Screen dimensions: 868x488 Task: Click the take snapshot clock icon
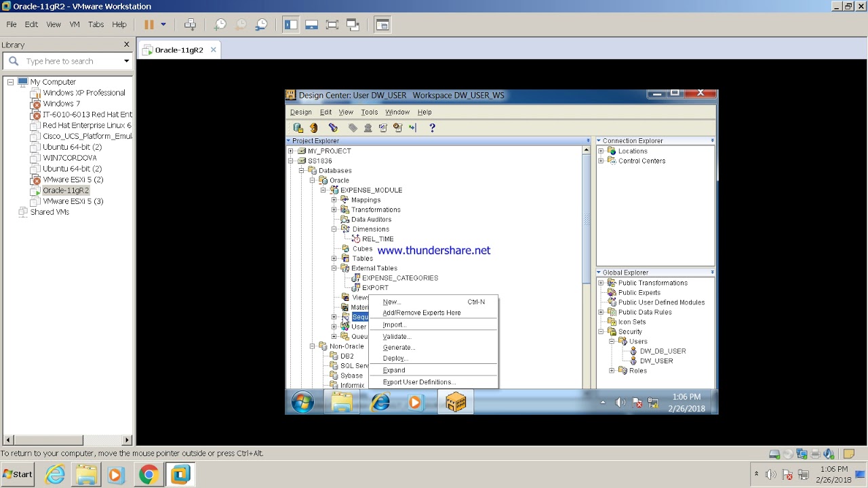(x=220, y=24)
